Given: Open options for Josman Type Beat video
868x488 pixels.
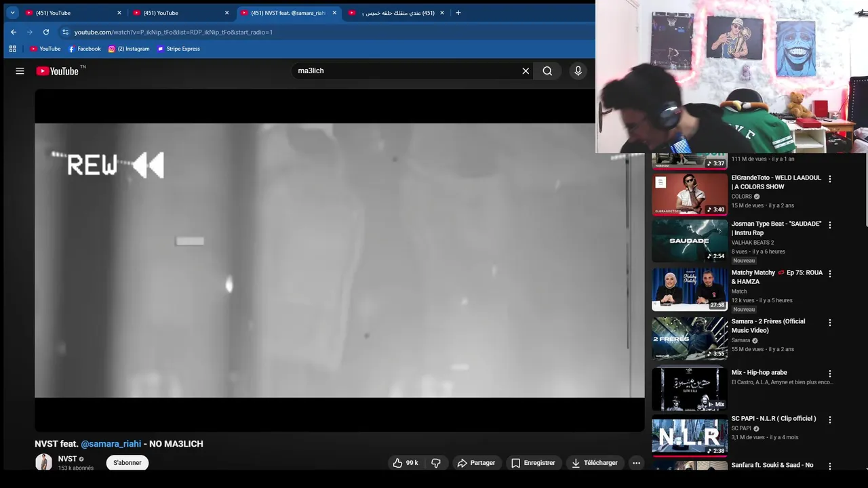Looking at the screenshot, I should 829,225.
